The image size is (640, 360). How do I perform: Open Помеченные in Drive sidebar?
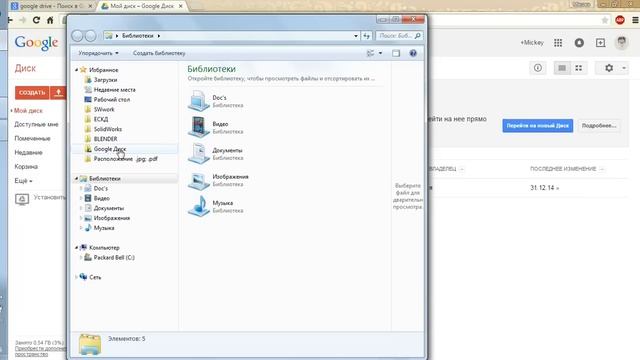point(32,138)
